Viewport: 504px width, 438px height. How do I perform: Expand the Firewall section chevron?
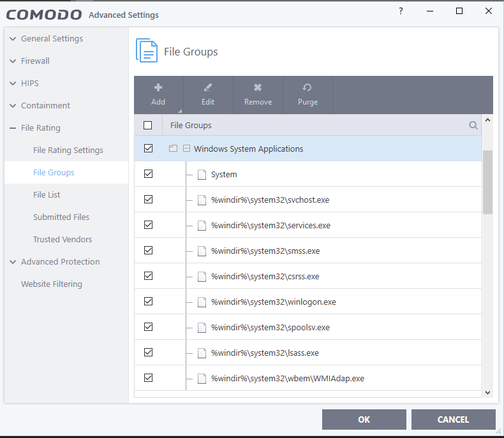13,61
